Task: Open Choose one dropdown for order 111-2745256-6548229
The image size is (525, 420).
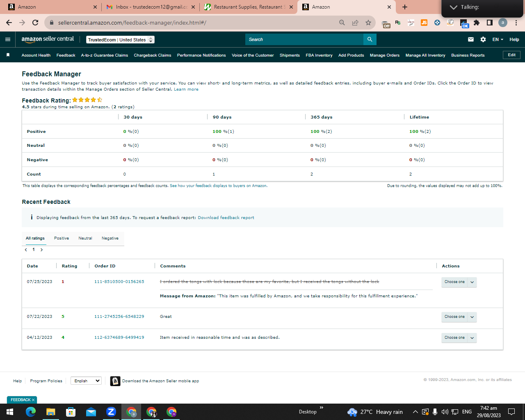Action: point(459,317)
